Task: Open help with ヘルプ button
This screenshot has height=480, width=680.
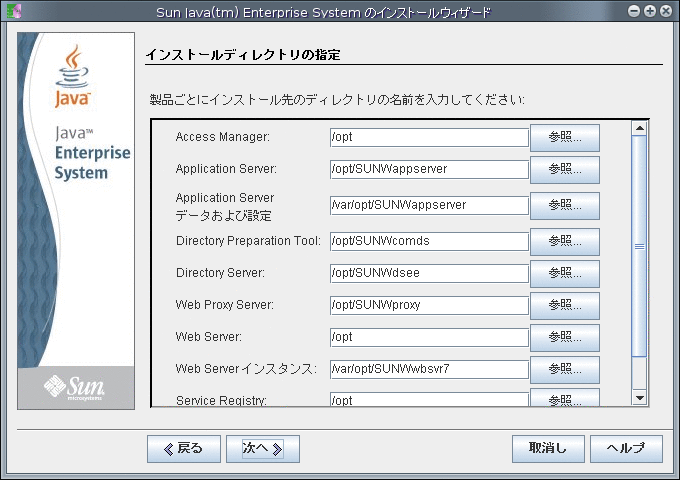Action: [x=626, y=449]
